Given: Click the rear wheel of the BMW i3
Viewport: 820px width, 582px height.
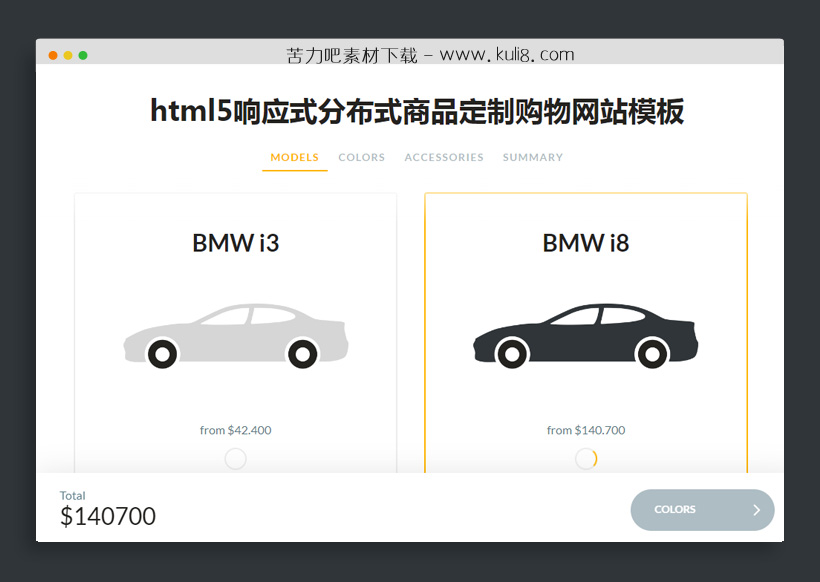Looking at the screenshot, I should point(302,354).
